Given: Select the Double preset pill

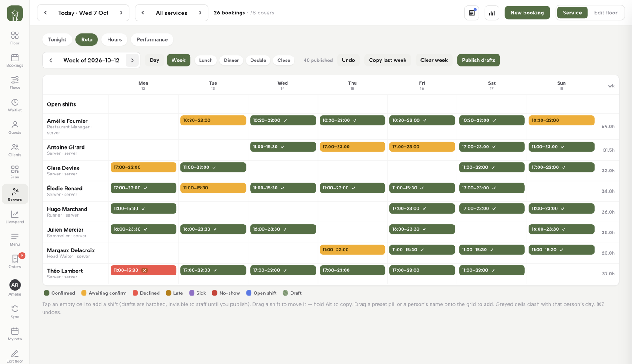Looking at the screenshot, I should point(258,60).
